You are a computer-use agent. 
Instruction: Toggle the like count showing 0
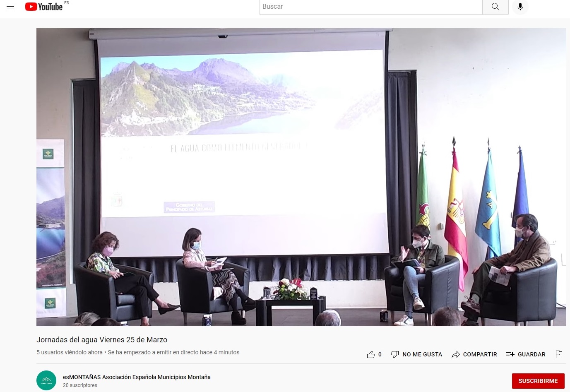(x=380, y=354)
